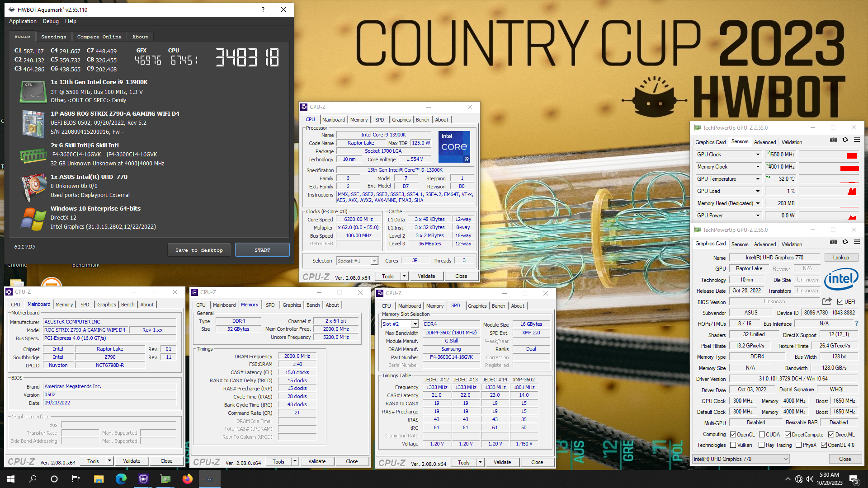Toggle the OpenGL 4.6 checkbox
Viewport: 868px width, 488px height.
tap(824, 445)
